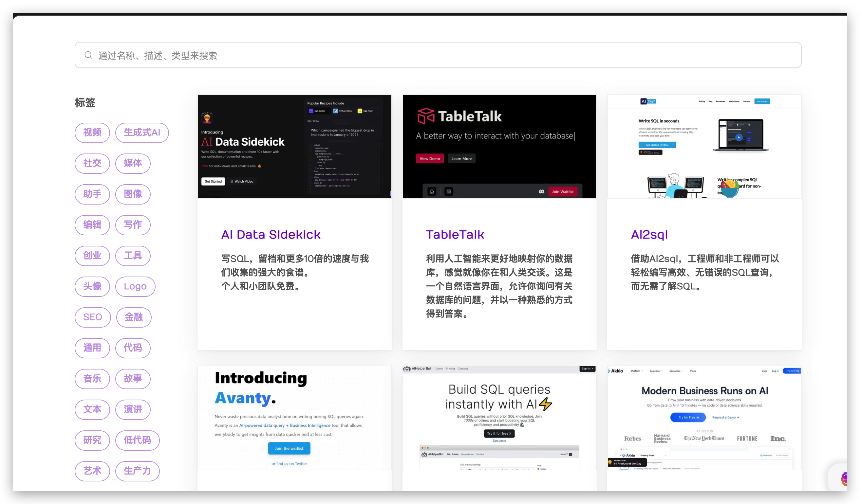Click the Ai2sql preview thumbnail

704,147
